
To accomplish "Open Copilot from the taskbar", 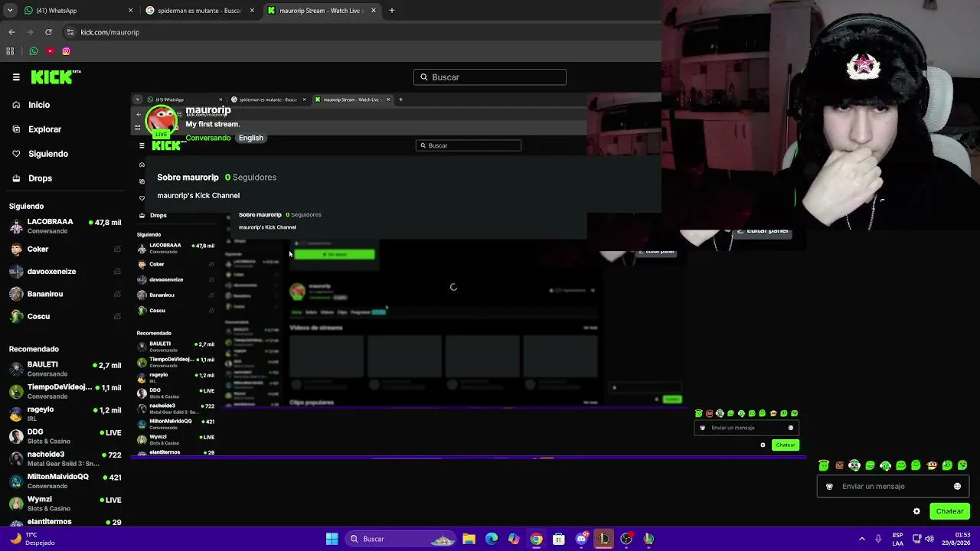I will click(514, 539).
